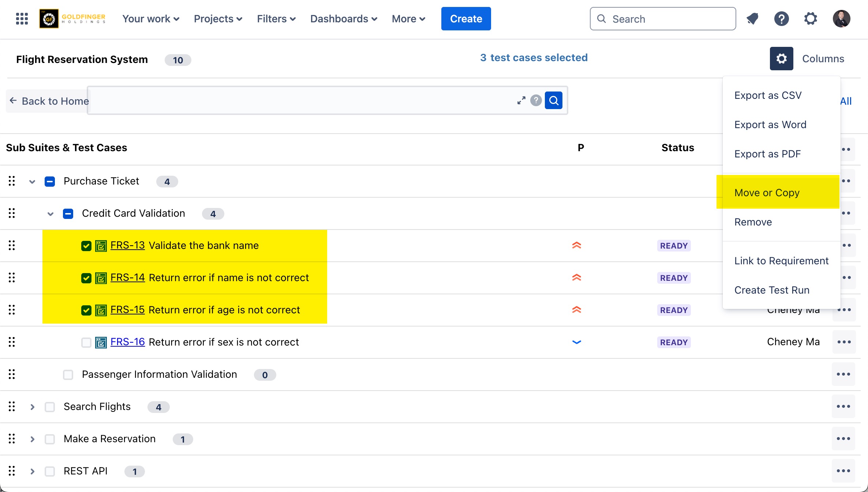Click the drag handle beside Search Flights
The width and height of the screenshot is (868, 492).
pos(12,406)
